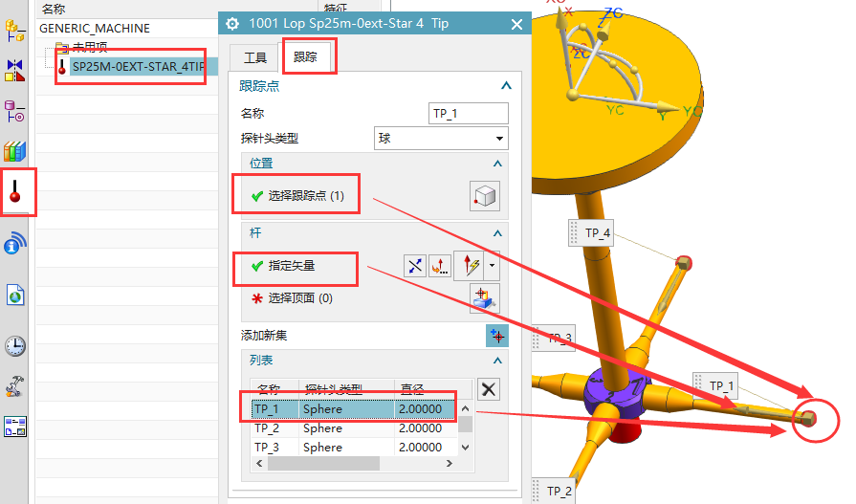The height and width of the screenshot is (504, 856).
Task: Click the 2.00000 diameter of TP_2
Action: click(x=421, y=428)
